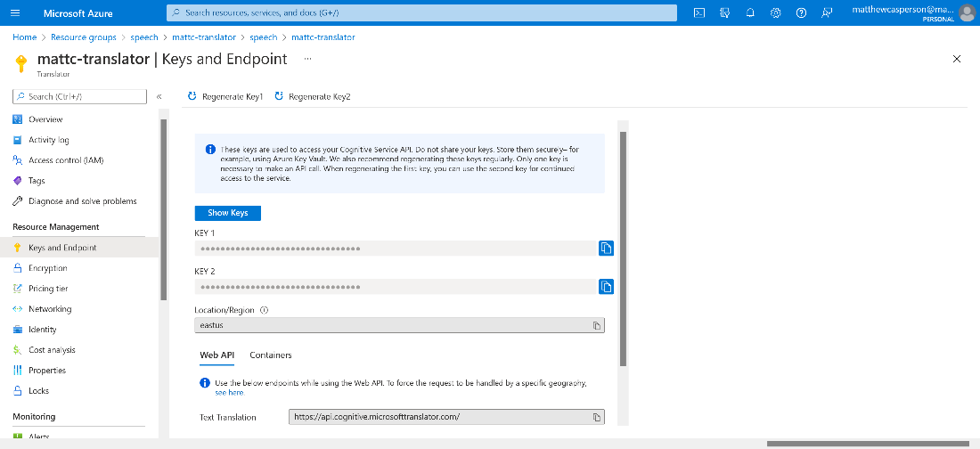Open the notifications bell

click(751, 12)
